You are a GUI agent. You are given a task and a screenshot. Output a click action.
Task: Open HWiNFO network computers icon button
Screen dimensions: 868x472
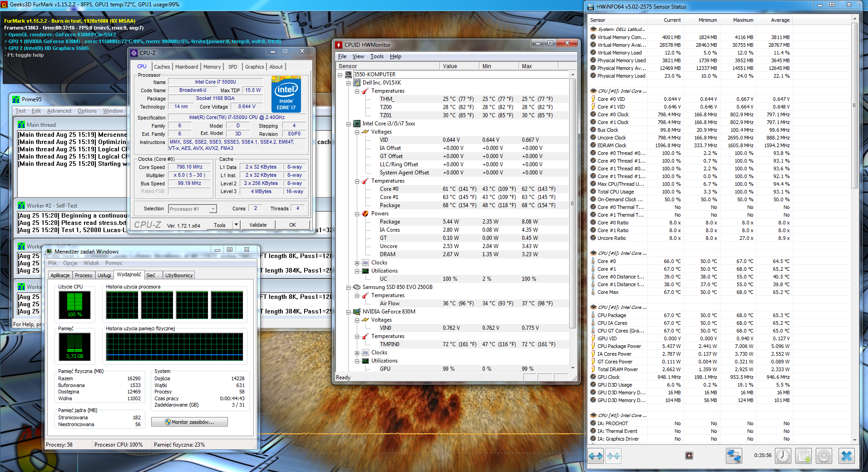tap(734, 456)
